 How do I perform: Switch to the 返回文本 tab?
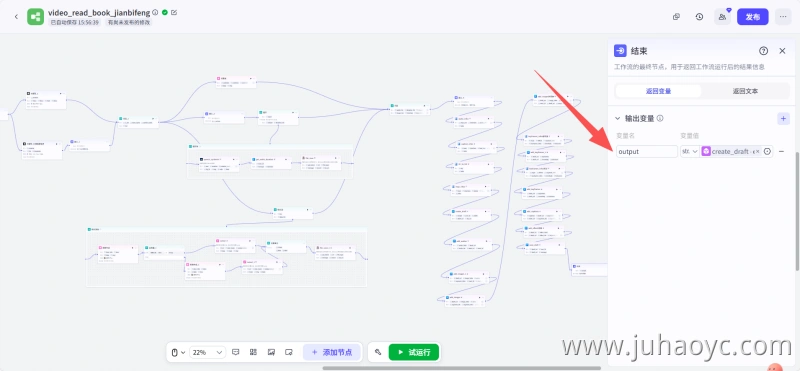pyautogui.click(x=745, y=91)
